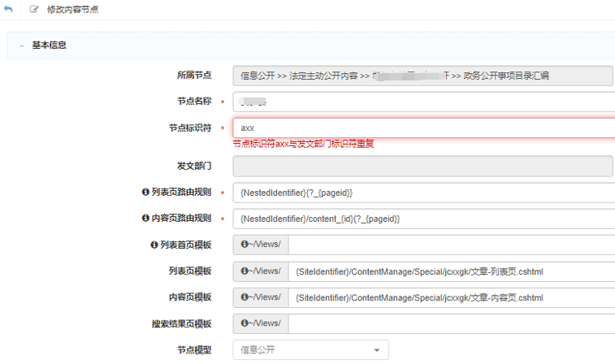Click the ~/Views/ prefix in 搜索结果页模板 row
615x364 pixels.
(x=260, y=323)
